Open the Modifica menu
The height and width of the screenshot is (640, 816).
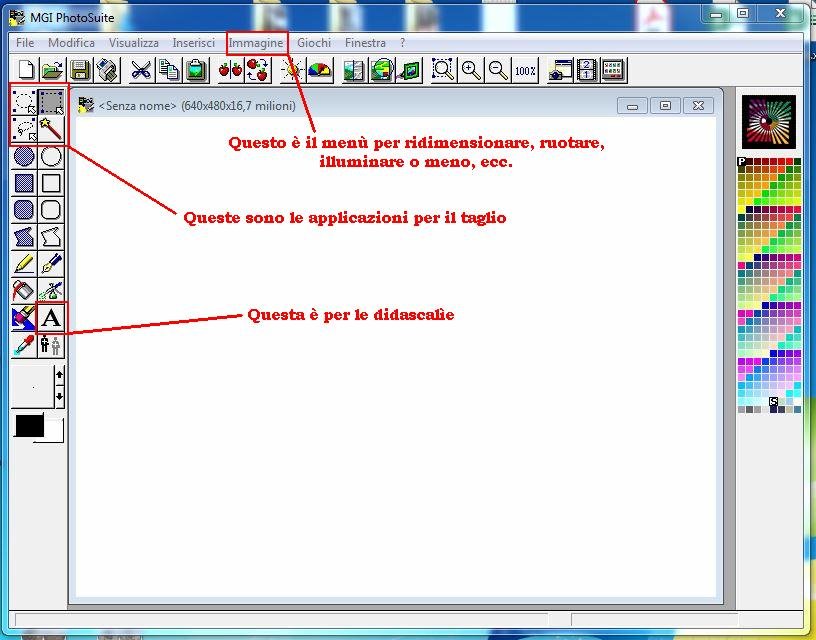(x=71, y=43)
